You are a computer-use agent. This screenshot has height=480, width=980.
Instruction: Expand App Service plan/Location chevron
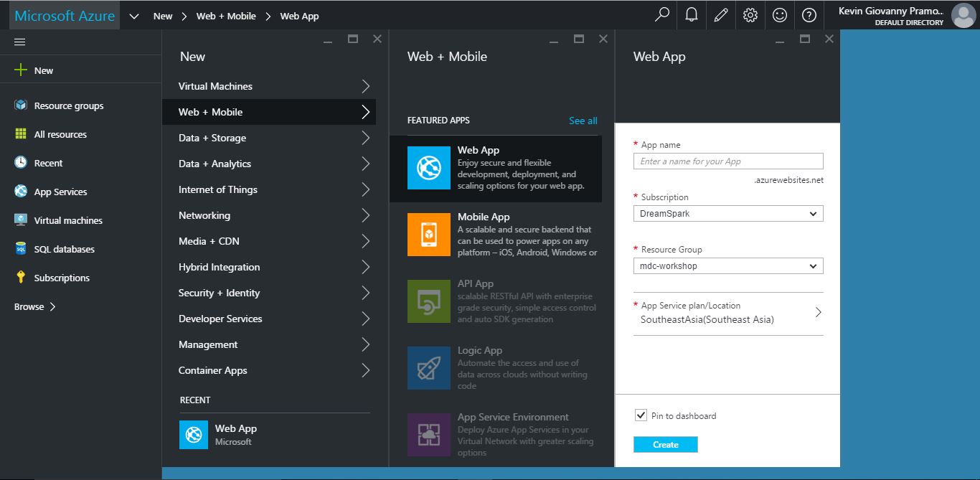click(x=818, y=312)
